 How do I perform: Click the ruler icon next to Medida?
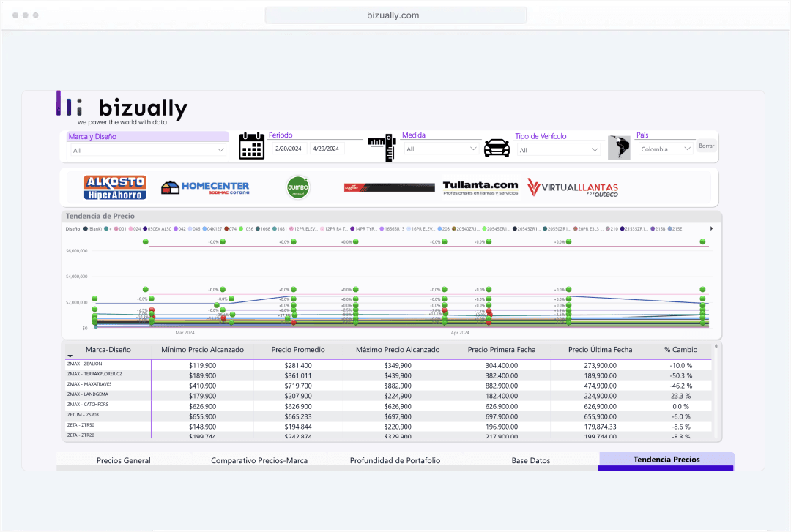(381, 148)
